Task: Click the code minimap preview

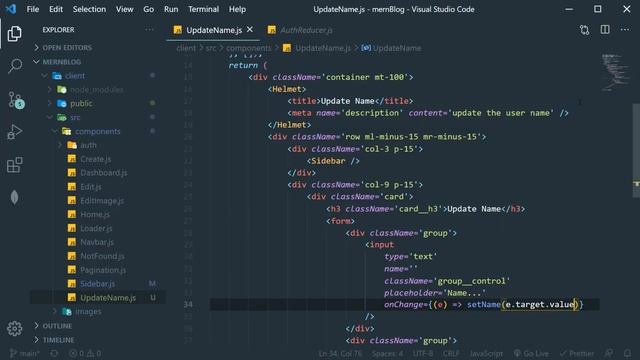Action: [616, 73]
